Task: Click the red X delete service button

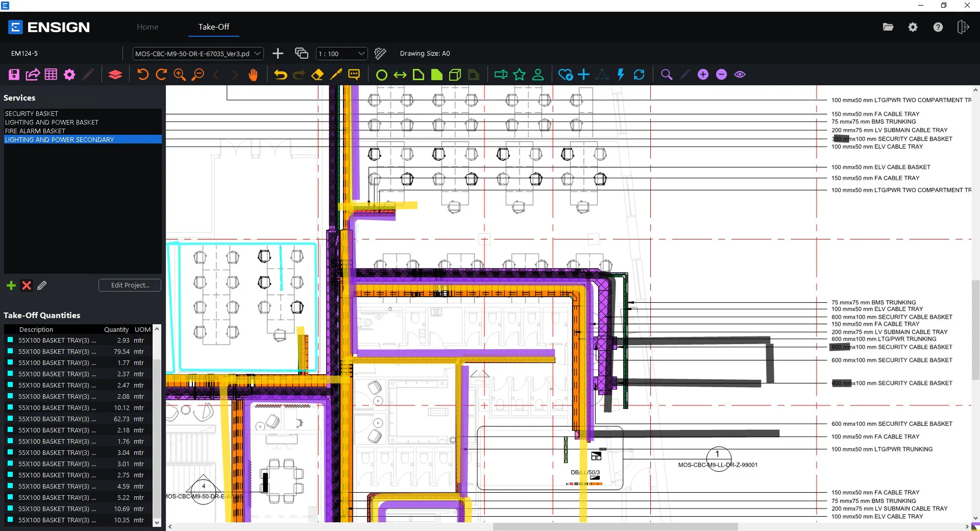Action: tap(27, 285)
